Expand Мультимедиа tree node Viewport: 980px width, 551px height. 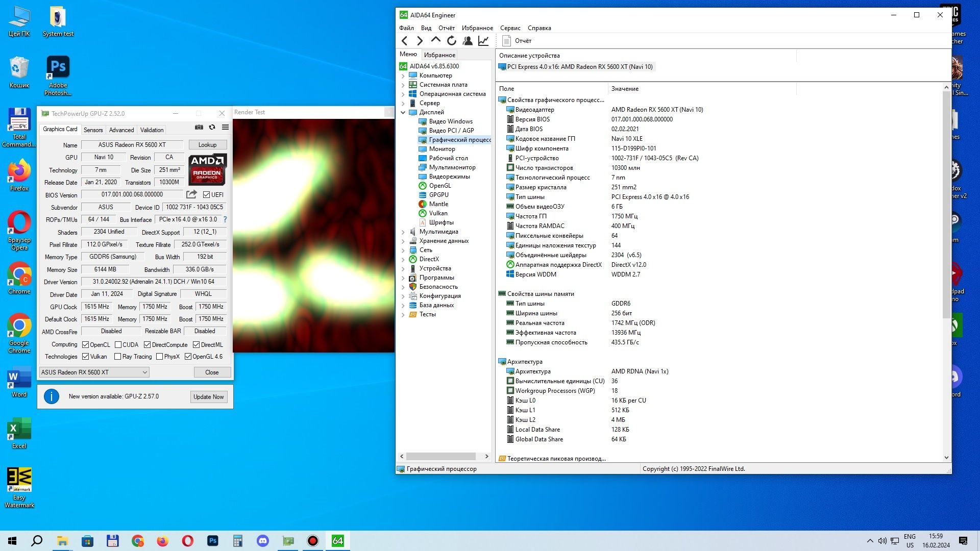403,232
